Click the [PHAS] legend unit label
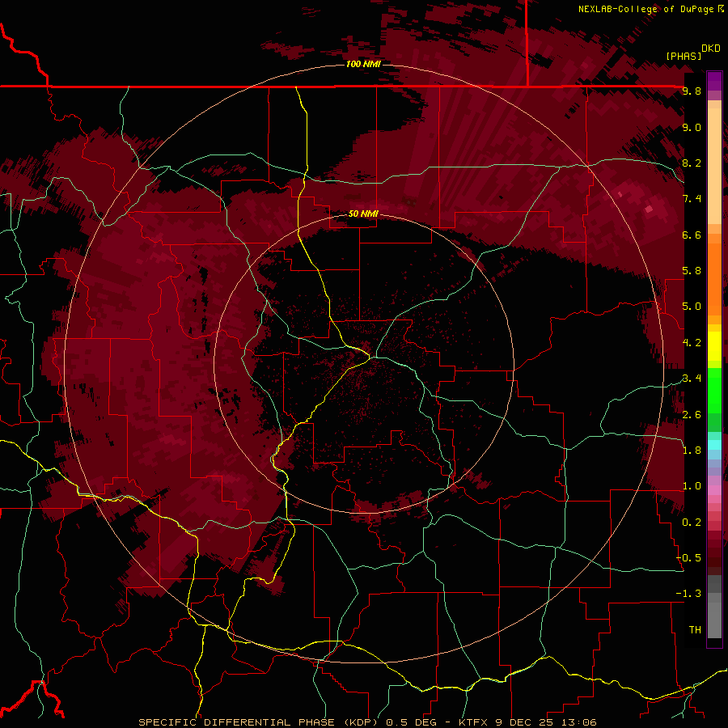This screenshot has width=728, height=728. point(684,56)
